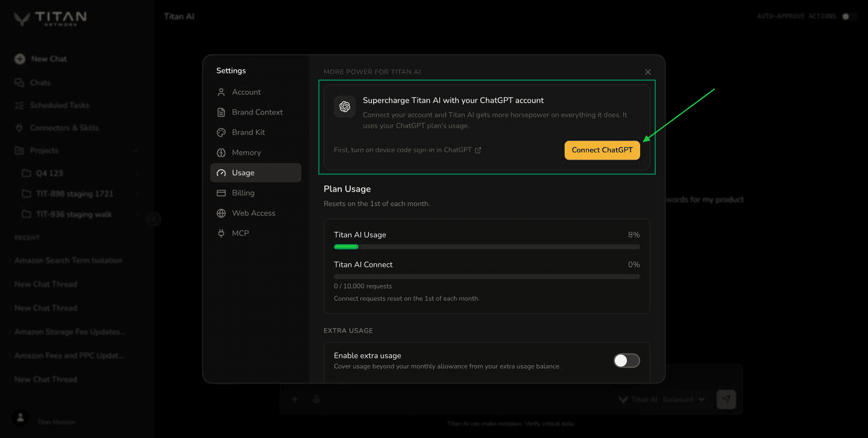
Task: Open Scheduled Tasks in the sidebar
Action: pos(52,105)
